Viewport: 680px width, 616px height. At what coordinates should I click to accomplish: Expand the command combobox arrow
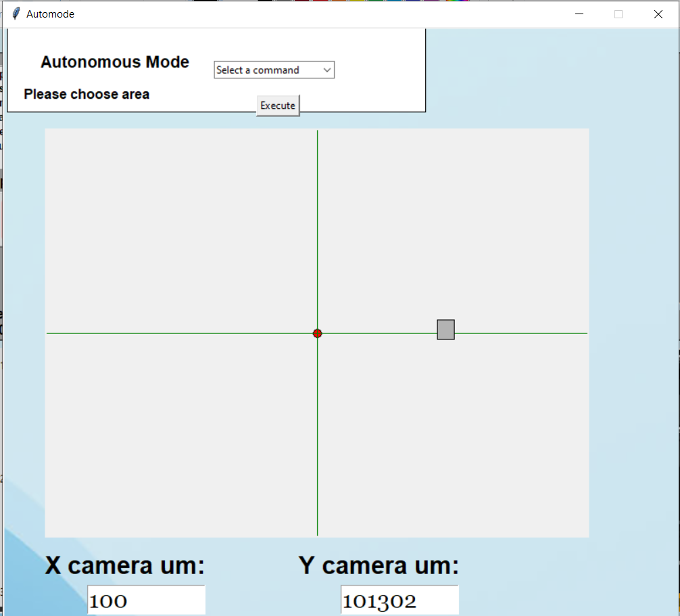326,70
